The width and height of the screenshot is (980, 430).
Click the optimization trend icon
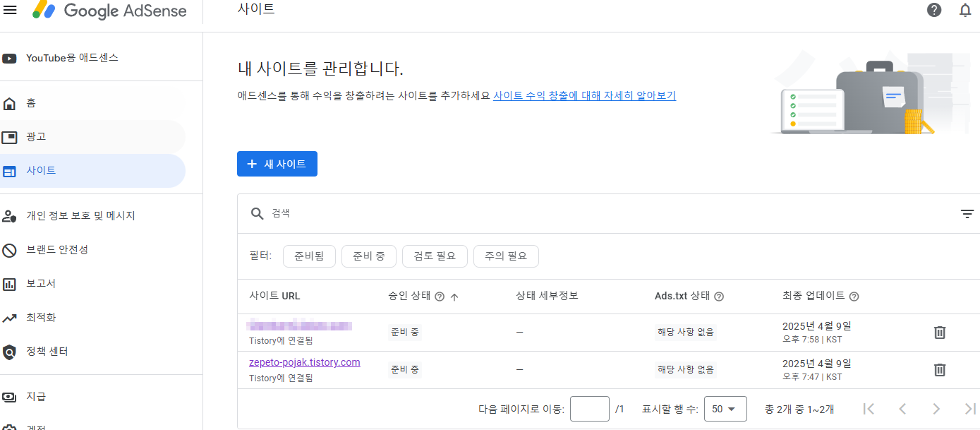9,318
